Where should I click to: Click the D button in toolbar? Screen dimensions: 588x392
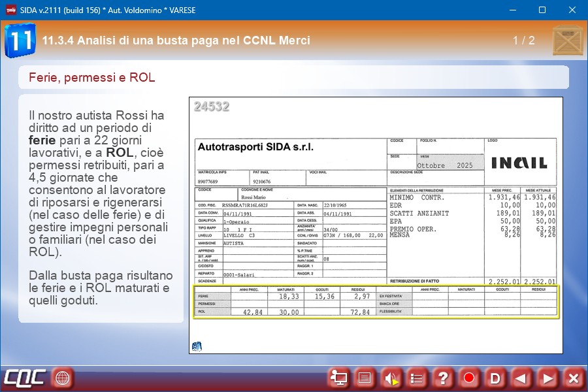tap(495, 378)
